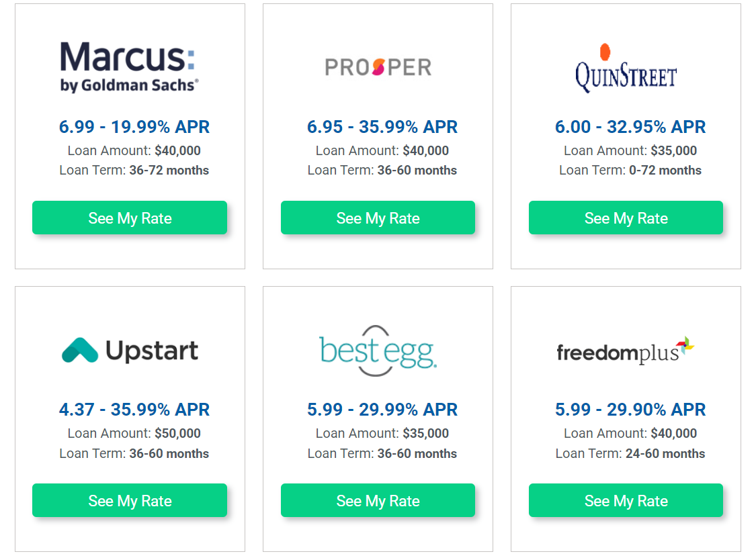The height and width of the screenshot is (558, 756).
Task: Select the 6.99 - 19.99% APR text
Action: click(x=134, y=127)
